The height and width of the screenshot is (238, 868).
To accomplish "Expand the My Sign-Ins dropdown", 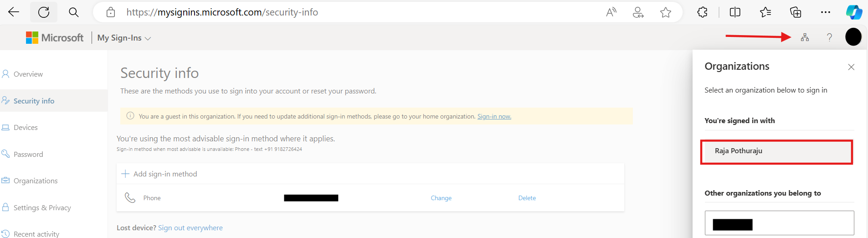I will tap(124, 38).
